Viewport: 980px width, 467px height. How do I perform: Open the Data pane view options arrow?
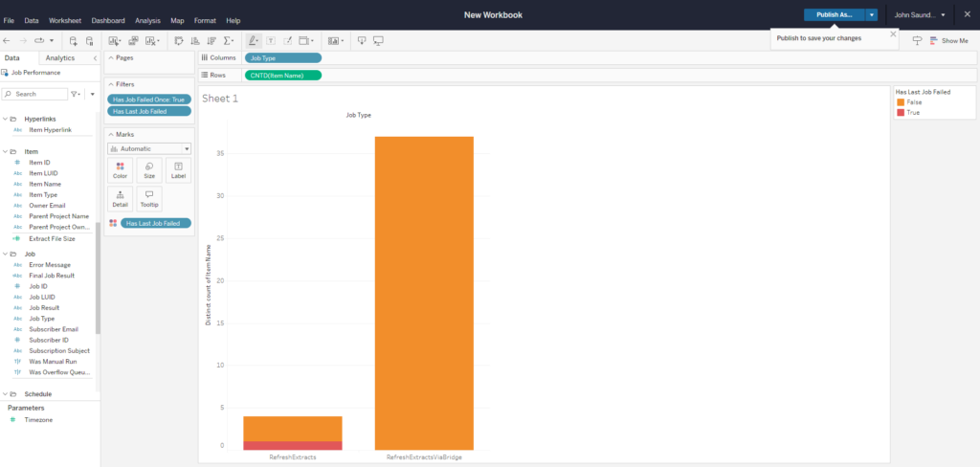tap(93, 94)
